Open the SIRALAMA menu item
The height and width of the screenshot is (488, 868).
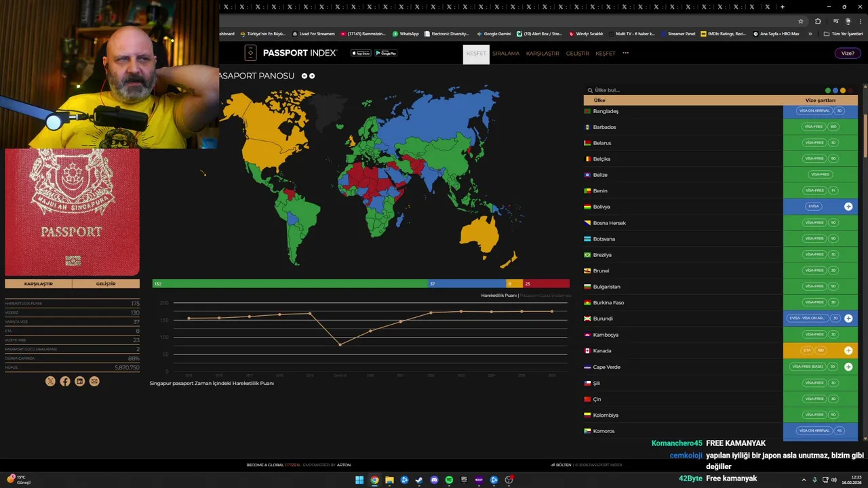(506, 54)
